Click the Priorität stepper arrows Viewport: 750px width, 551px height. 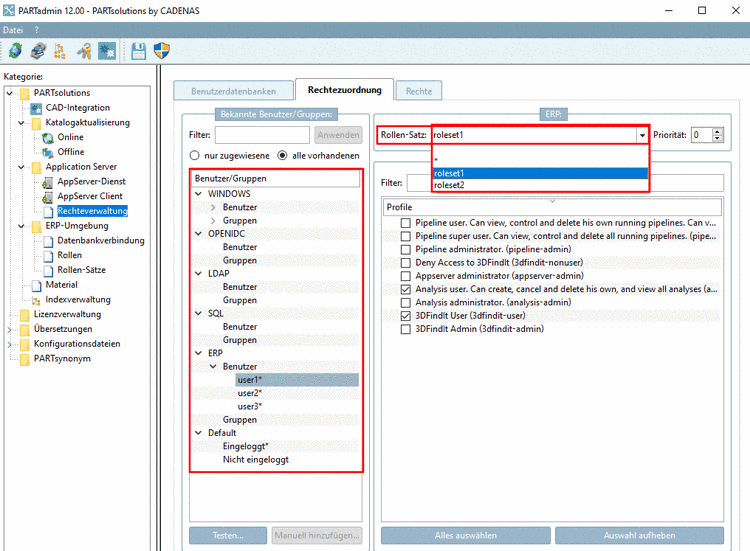(x=717, y=135)
